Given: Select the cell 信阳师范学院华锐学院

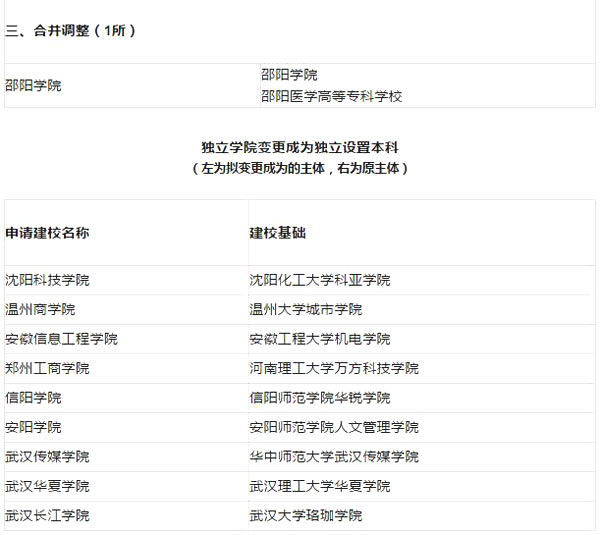Looking at the screenshot, I should tap(422, 398).
